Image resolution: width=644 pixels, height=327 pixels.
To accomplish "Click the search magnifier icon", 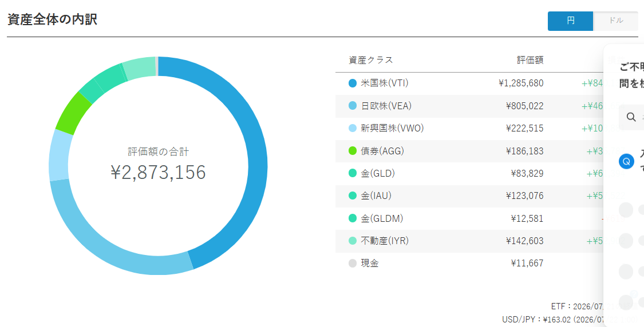I will click(x=631, y=117).
